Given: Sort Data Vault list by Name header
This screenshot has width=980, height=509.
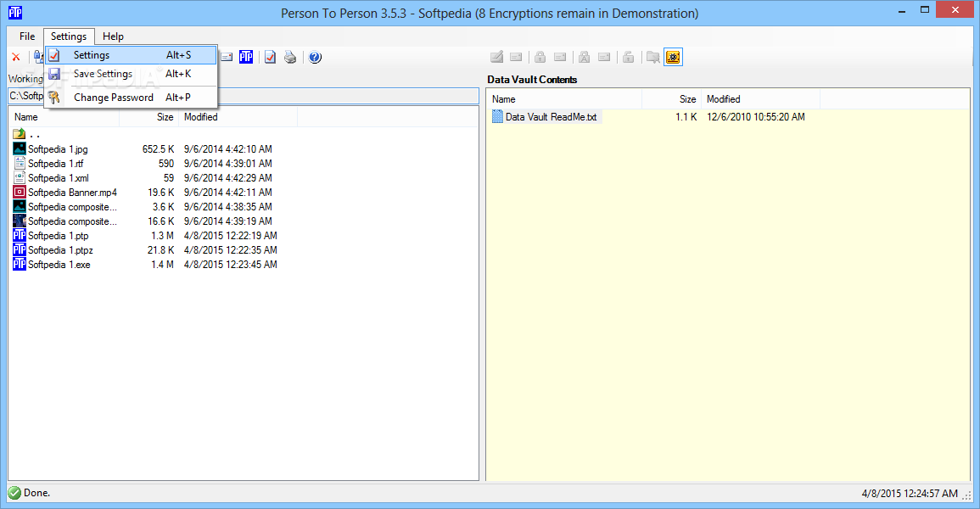Looking at the screenshot, I should [564, 98].
